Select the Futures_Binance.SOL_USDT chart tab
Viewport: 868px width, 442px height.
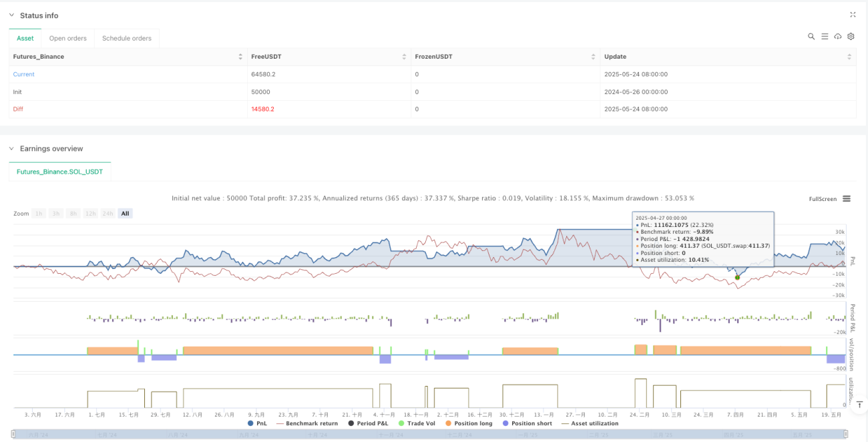[x=60, y=172]
